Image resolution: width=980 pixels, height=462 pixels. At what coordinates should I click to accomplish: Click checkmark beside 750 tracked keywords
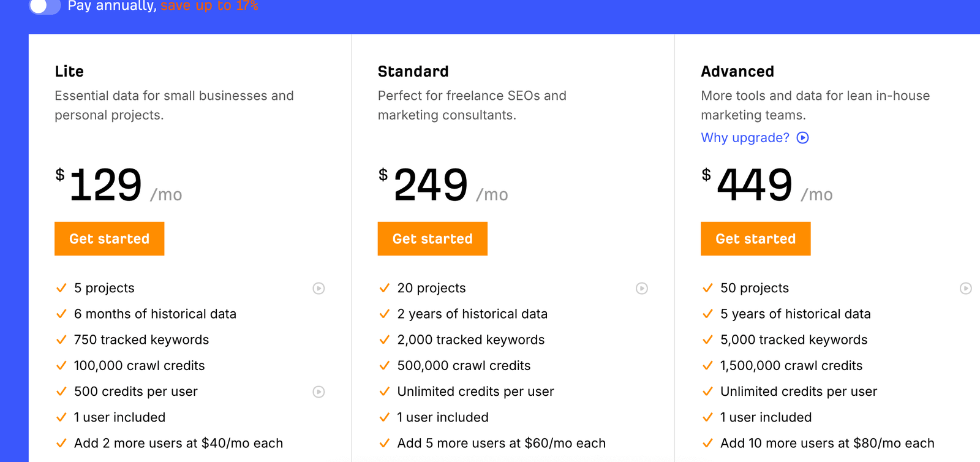pos(61,340)
